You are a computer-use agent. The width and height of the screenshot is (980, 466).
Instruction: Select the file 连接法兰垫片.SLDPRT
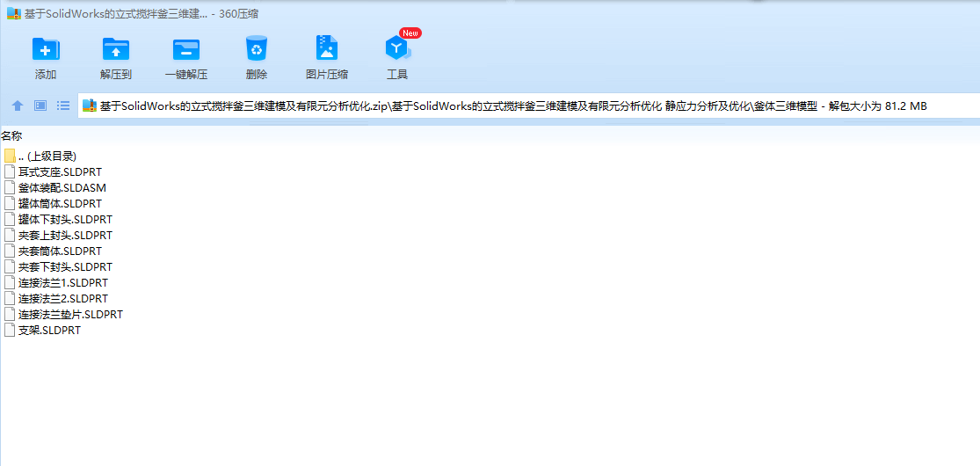pos(70,314)
